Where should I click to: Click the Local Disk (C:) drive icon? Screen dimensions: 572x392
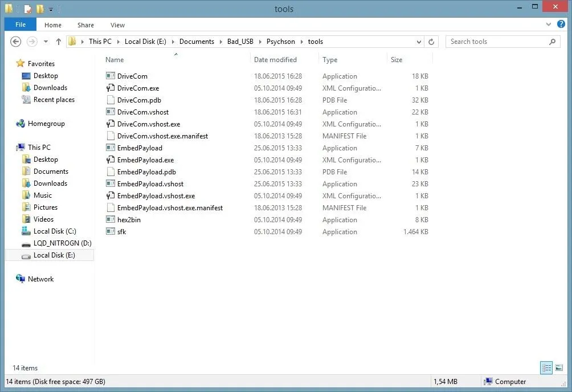click(x=26, y=231)
